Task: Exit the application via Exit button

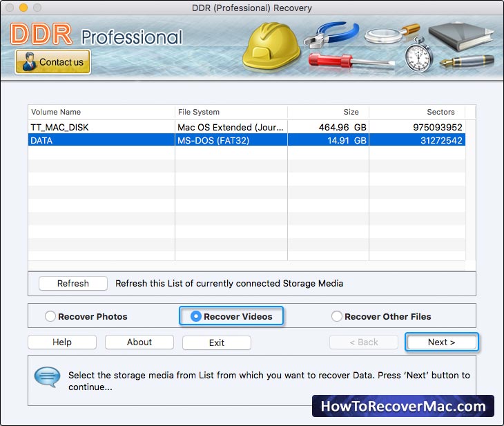Action: (217, 342)
